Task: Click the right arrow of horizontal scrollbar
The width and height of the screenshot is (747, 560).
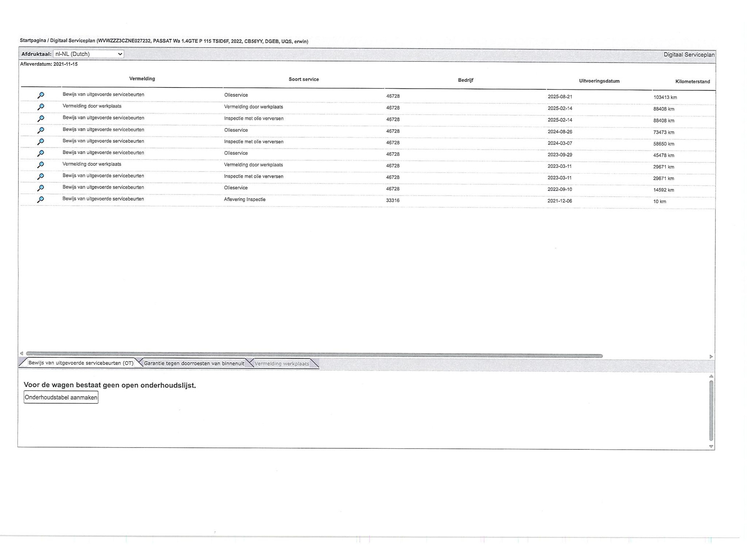Action: [711, 357]
